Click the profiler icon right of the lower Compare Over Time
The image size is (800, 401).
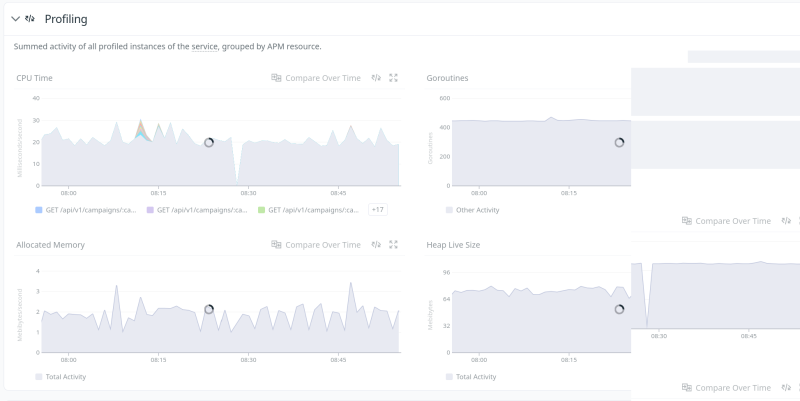click(786, 387)
